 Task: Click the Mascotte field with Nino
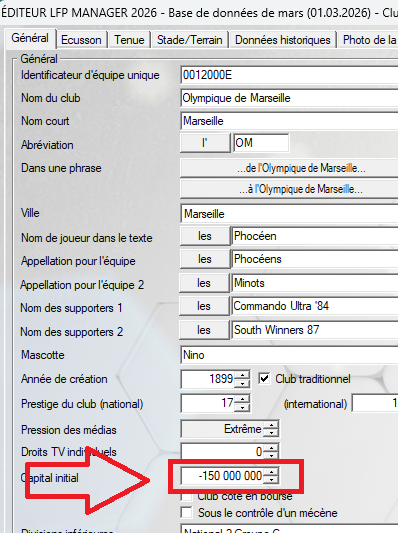(289, 355)
